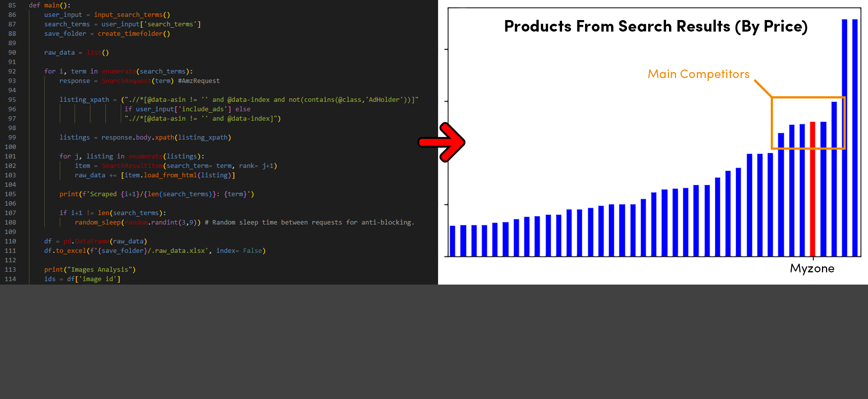
Task: Click the anti-blocking comment on line 108
Action: point(310,222)
